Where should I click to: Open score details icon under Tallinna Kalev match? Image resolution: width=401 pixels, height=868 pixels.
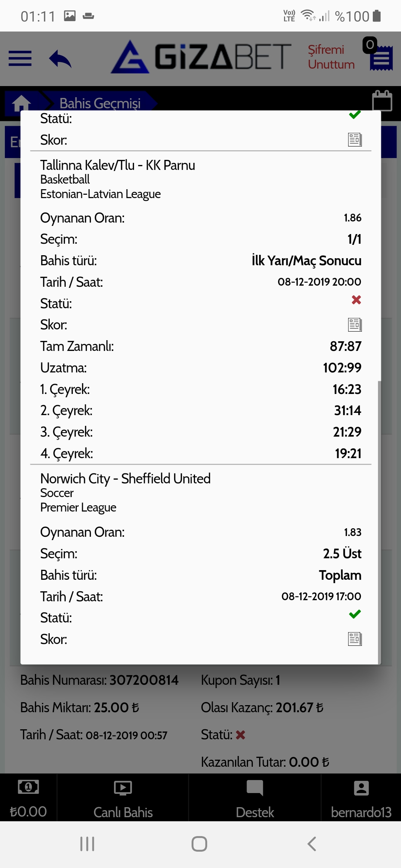[355, 325]
